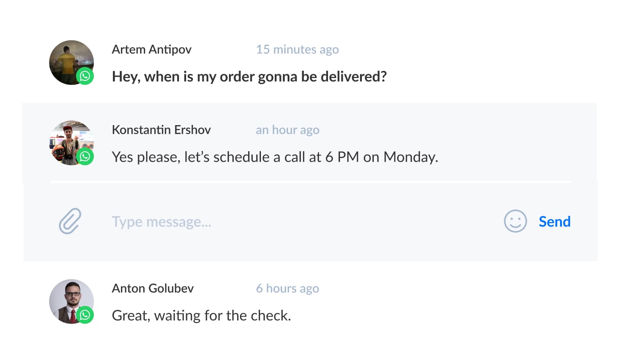Click the "an hour ago" timestamp
The height and width of the screenshot is (364, 619).
[x=287, y=130]
